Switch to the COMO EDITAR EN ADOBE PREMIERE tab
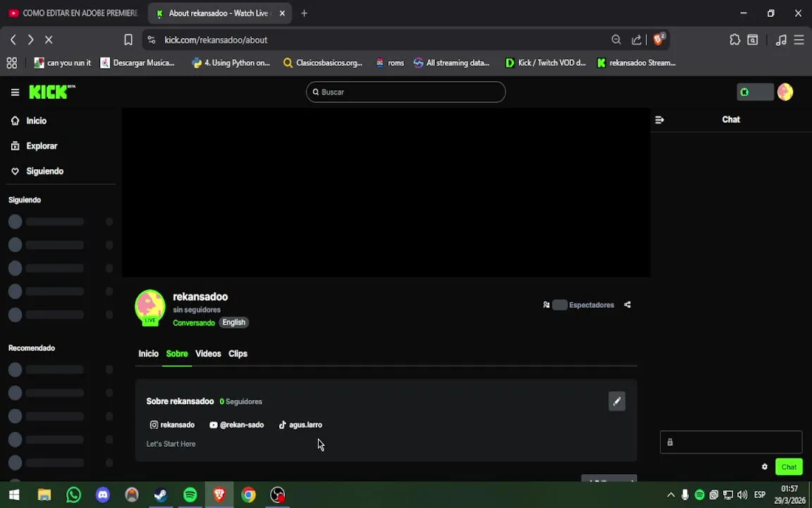812x508 pixels. [x=73, y=13]
